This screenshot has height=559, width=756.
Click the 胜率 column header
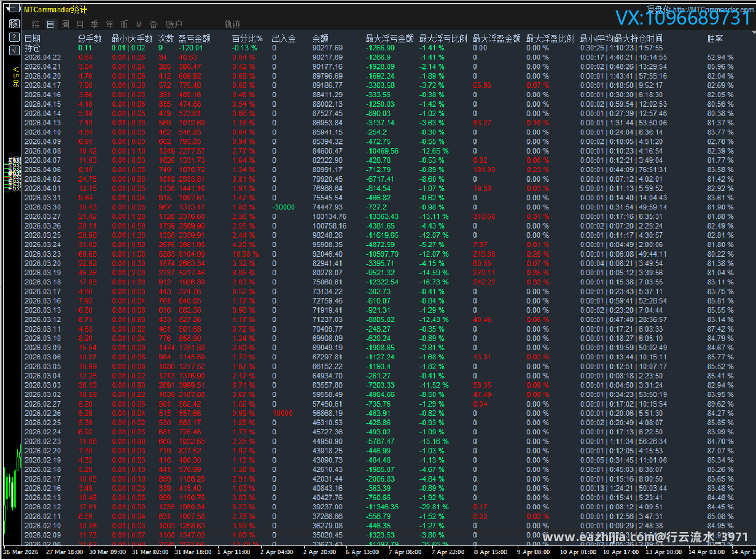(x=715, y=38)
